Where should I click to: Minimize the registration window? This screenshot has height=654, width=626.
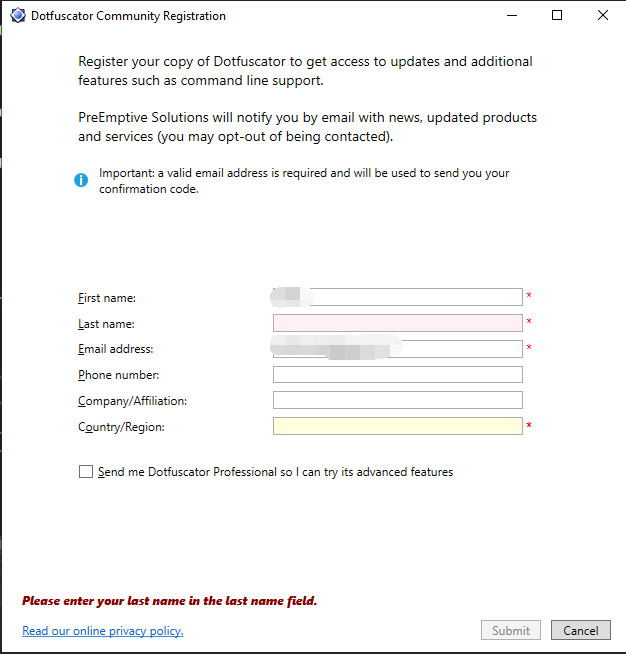click(512, 15)
